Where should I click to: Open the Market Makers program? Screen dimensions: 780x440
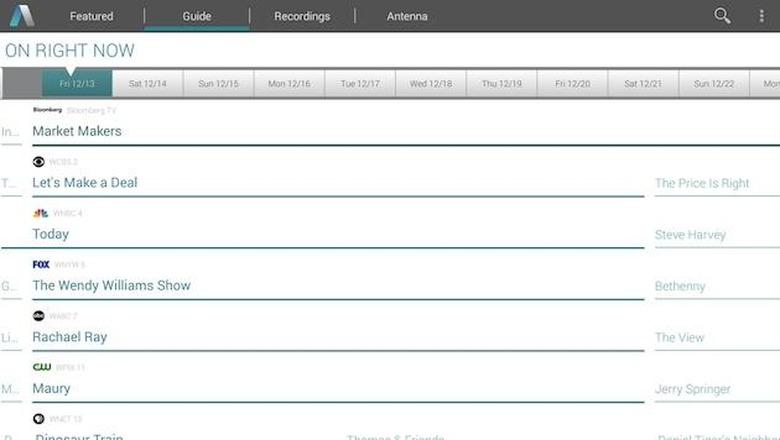(77, 131)
